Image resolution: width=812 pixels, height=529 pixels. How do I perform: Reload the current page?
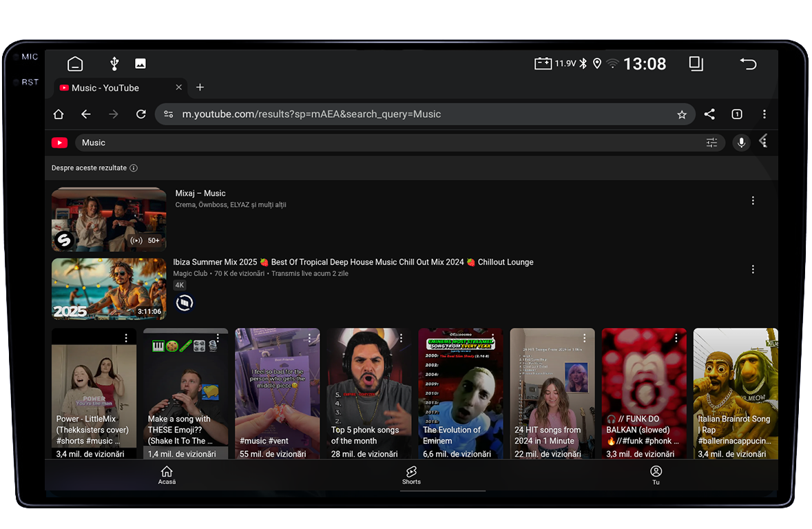point(141,114)
